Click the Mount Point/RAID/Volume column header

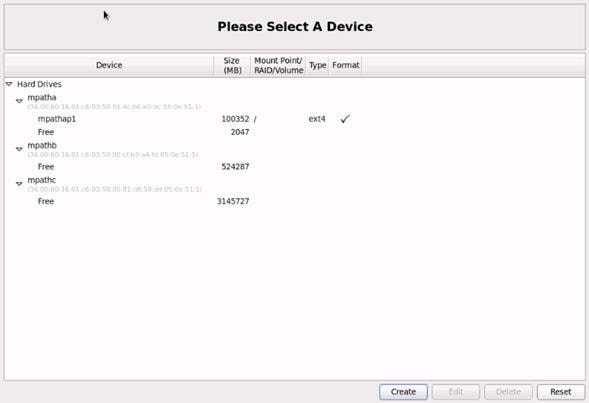coord(278,65)
